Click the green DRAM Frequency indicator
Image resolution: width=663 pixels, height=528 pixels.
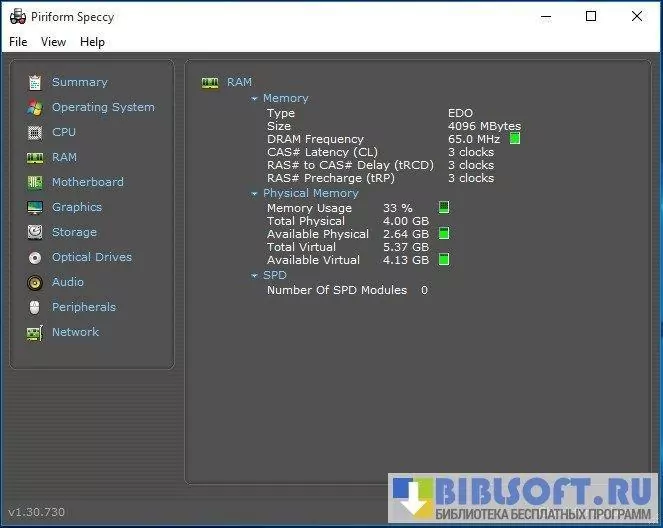pyautogui.click(x=515, y=139)
